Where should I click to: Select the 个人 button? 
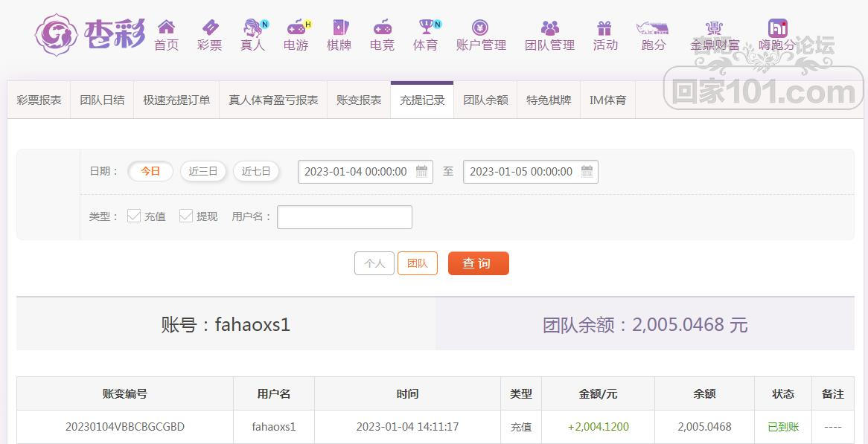coord(374,263)
